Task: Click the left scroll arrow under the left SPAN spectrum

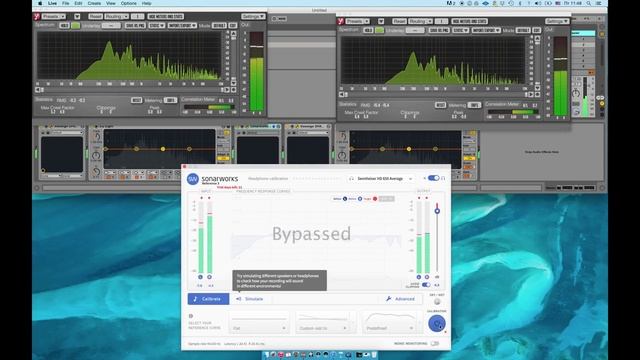Action: click(x=38, y=90)
